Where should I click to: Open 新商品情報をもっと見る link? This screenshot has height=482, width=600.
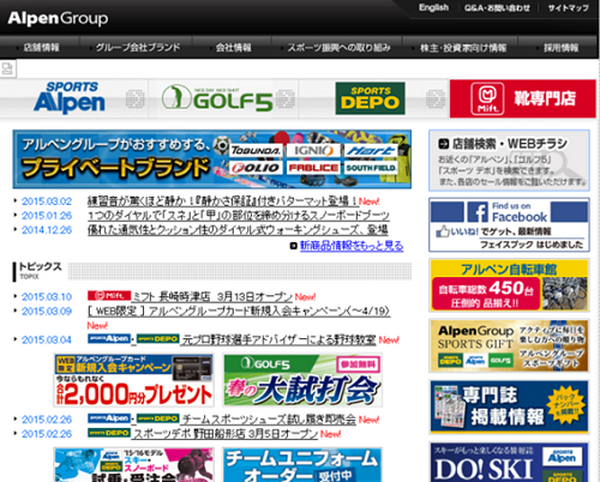point(351,246)
